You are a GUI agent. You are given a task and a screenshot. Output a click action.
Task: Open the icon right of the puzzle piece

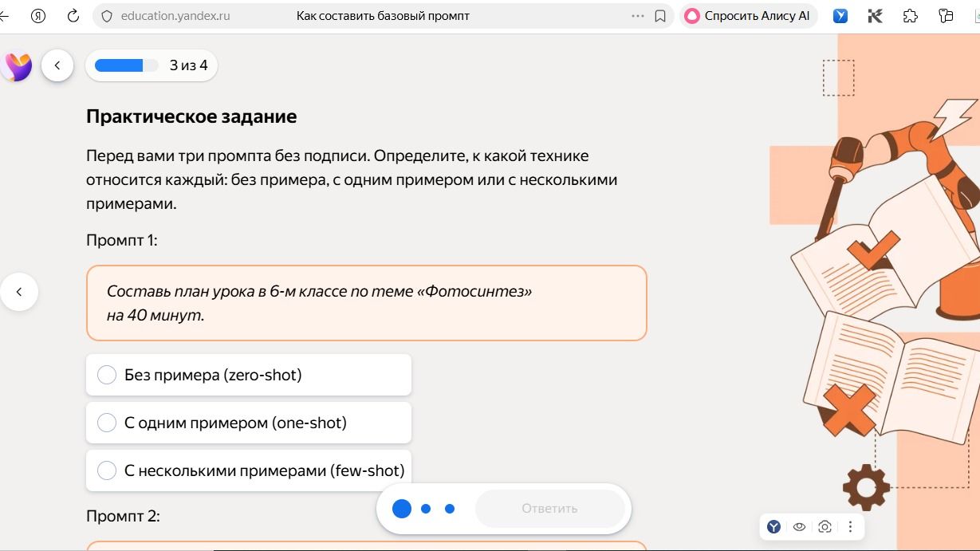946,16
